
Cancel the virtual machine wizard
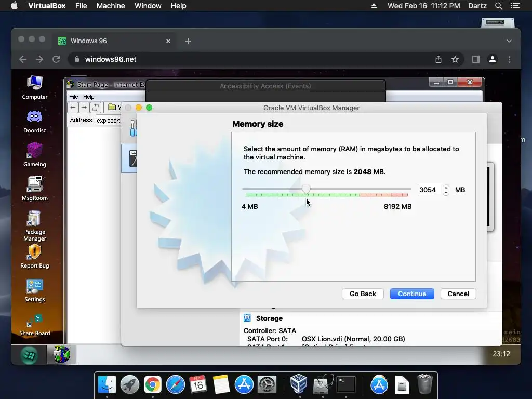[x=458, y=294]
